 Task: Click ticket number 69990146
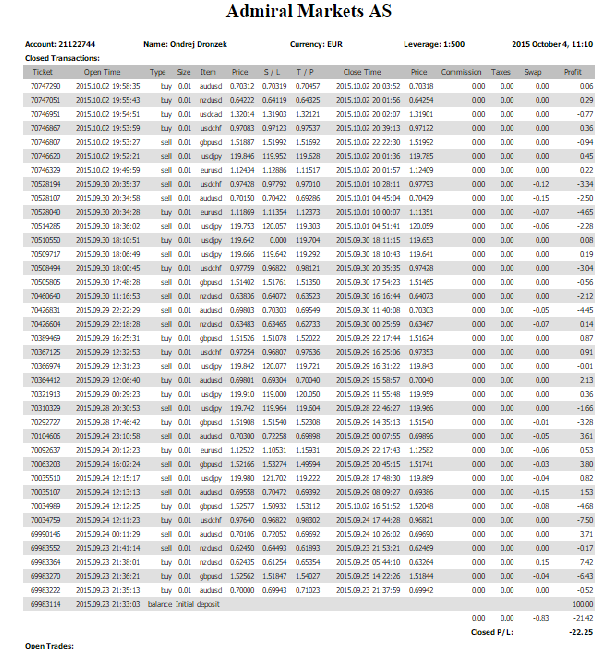(46, 534)
